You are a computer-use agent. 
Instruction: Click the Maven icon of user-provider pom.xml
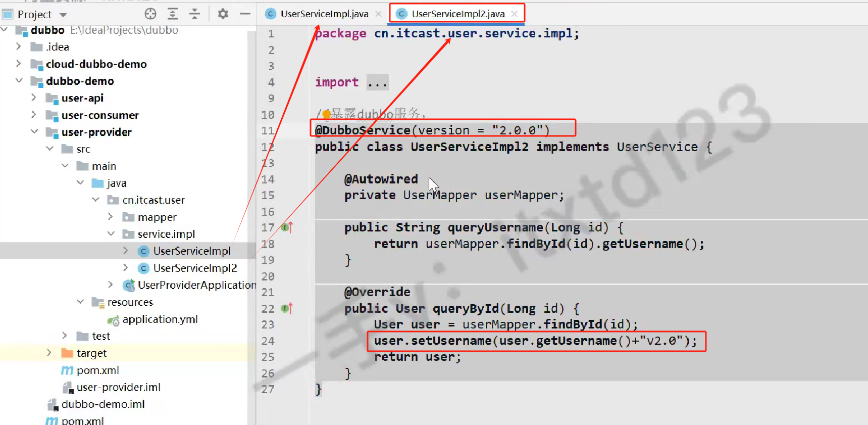67,370
